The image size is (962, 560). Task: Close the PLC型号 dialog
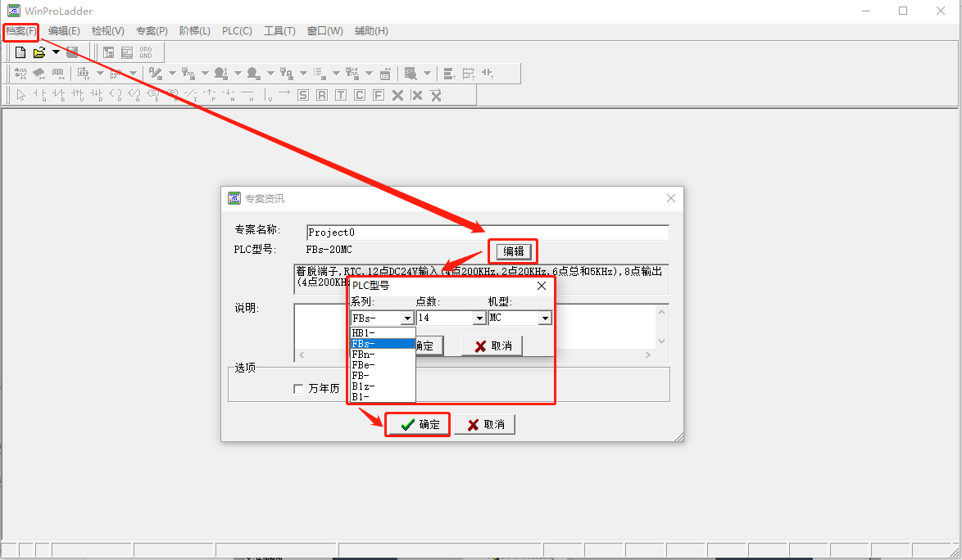pos(542,286)
